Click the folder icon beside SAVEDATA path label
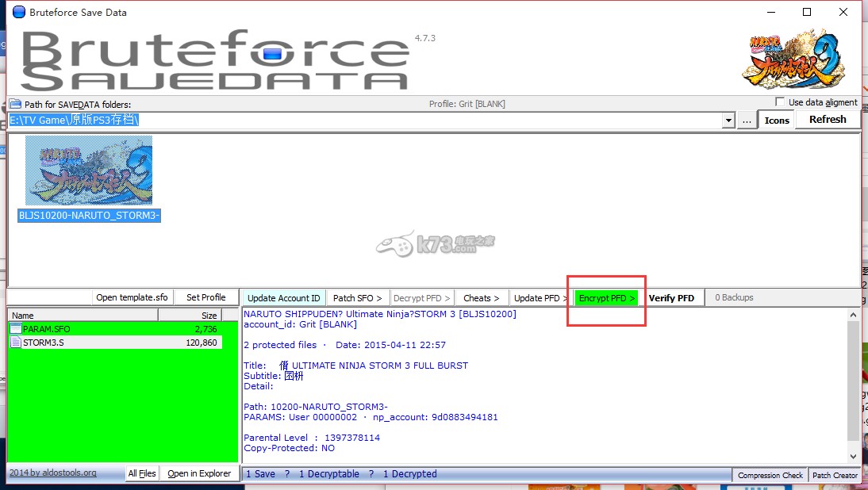 [x=15, y=104]
